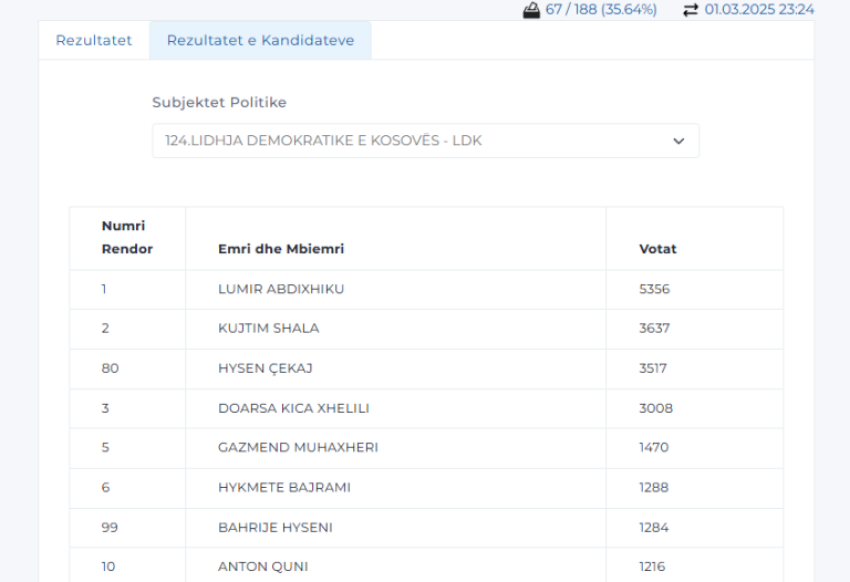Switch to the Rezultatet tab
This screenshot has height=582, width=850.
point(94,41)
